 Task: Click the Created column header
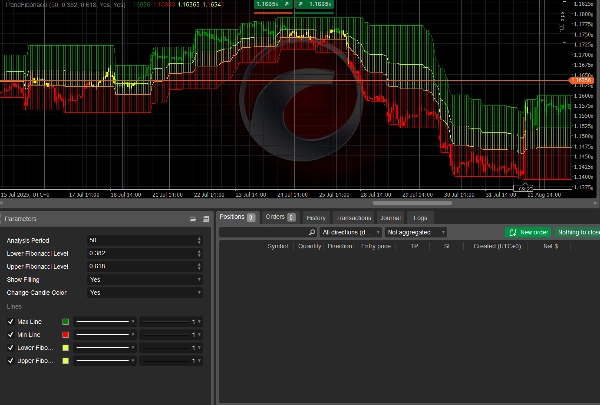tap(497, 246)
